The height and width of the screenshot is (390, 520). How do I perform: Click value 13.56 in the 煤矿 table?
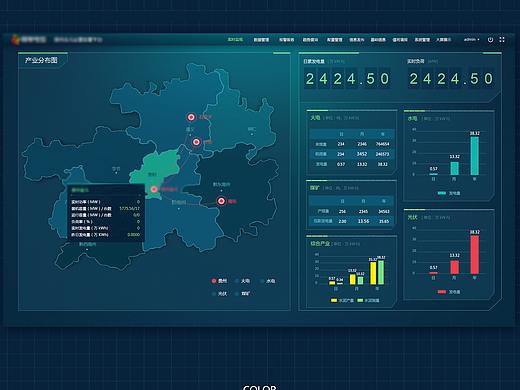[x=363, y=221]
